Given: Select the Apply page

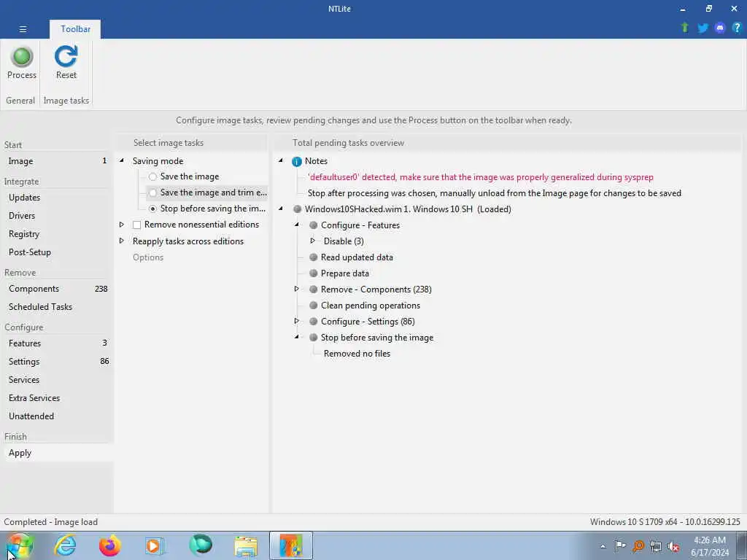Looking at the screenshot, I should click(57, 453).
